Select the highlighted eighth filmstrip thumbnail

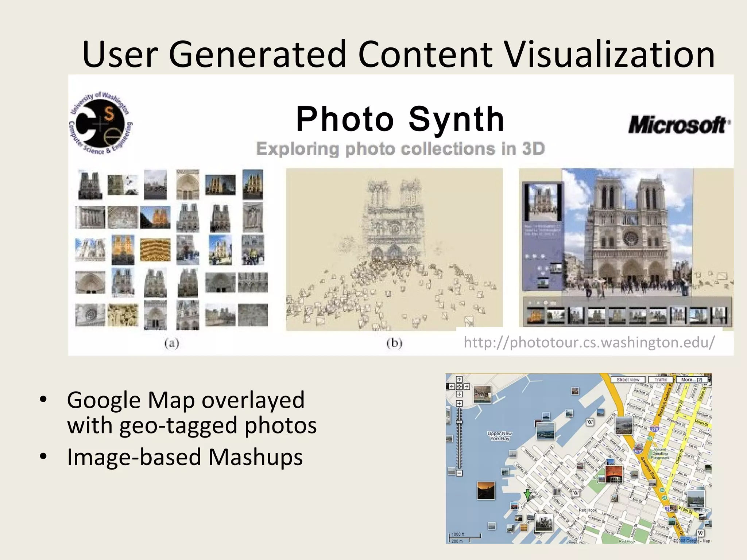[678, 315]
